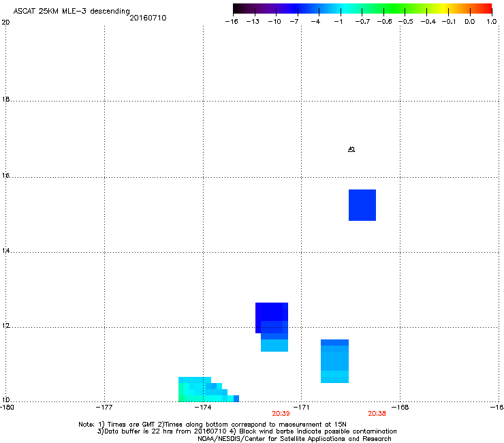This screenshot has width=504, height=443.
Task: Click the color bar label -10
Action: pyautogui.click(x=274, y=22)
